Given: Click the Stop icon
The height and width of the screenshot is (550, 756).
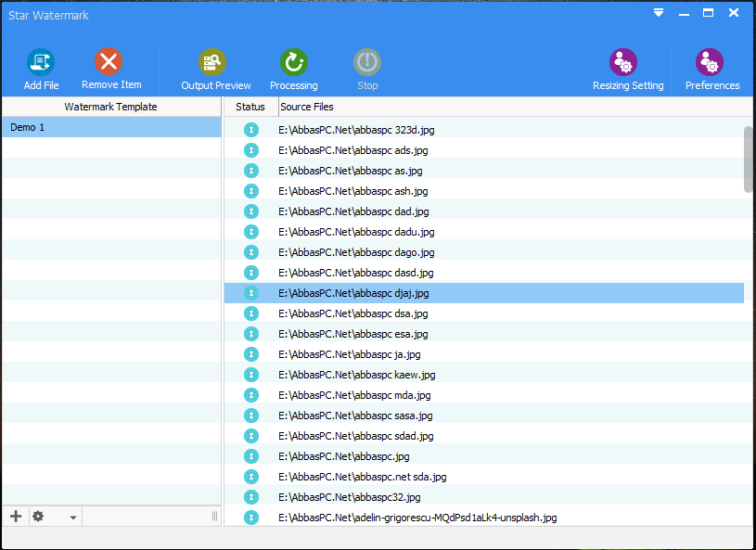Looking at the screenshot, I should (x=367, y=62).
